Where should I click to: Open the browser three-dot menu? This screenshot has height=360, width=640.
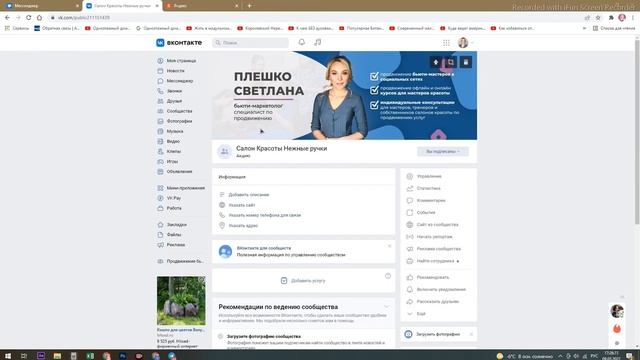click(x=633, y=18)
